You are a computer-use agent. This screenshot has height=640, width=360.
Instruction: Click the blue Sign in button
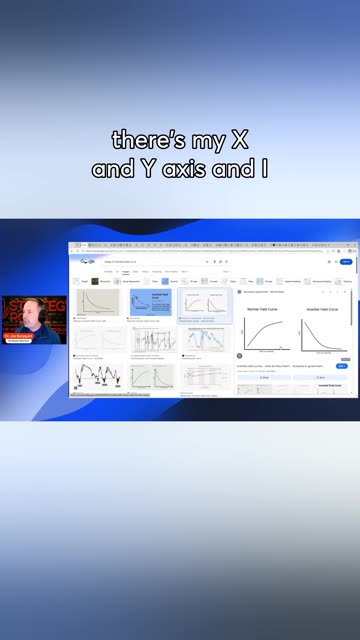[346, 262]
